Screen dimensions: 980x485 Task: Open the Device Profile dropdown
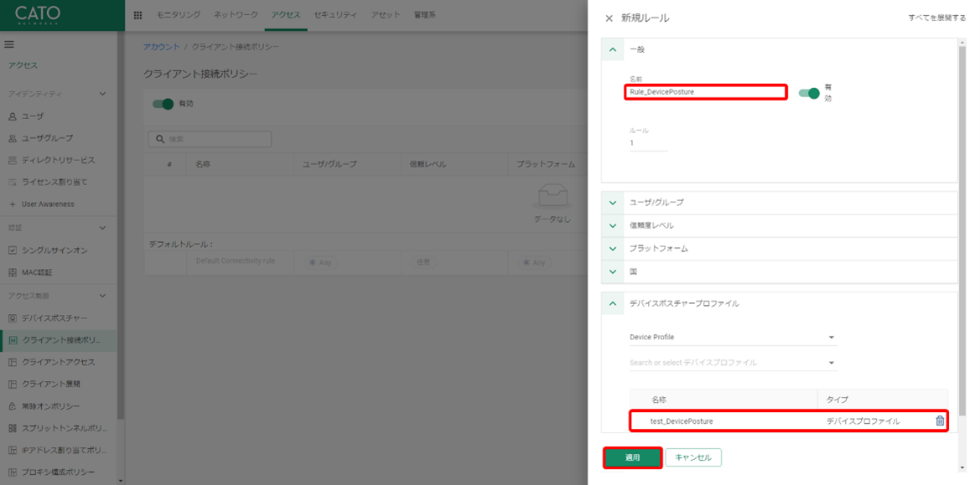coord(733,337)
